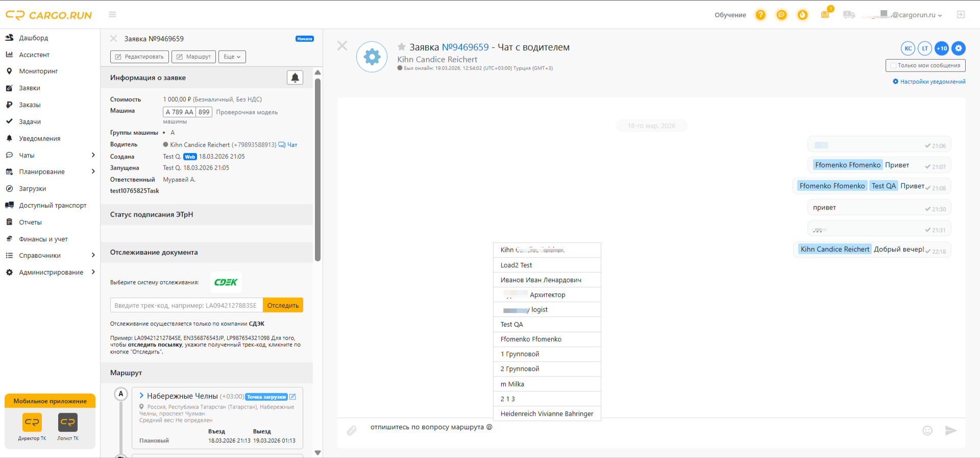Select 1 Групповой from mention list
Image resolution: width=980 pixels, height=458 pixels.
coord(547,354)
